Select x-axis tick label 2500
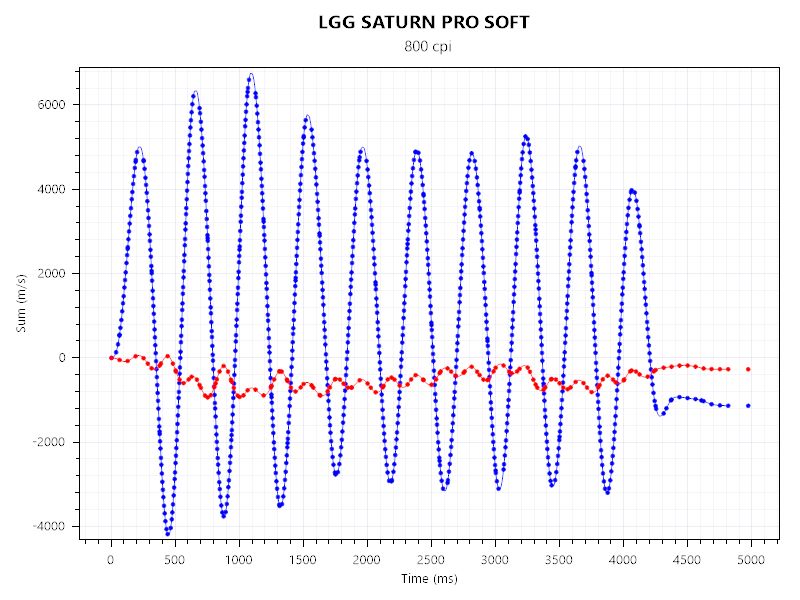800x600 pixels. point(431,560)
